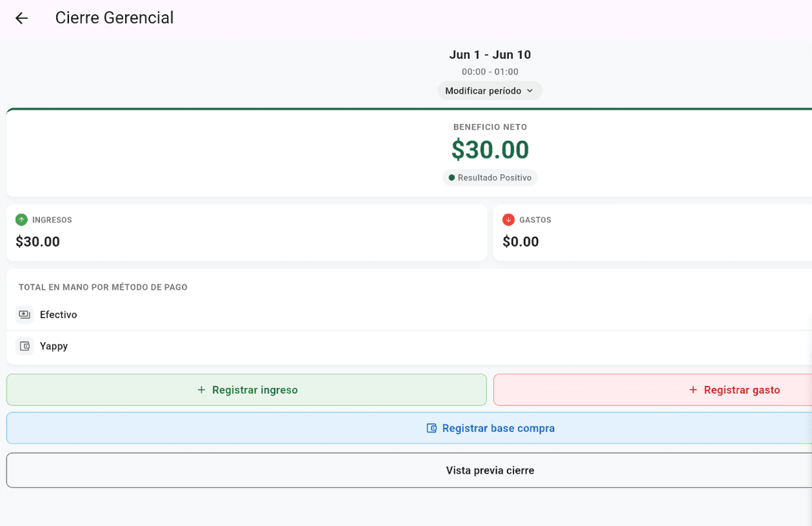The height and width of the screenshot is (526, 812).
Task: Open Vista previa cierre
Action: (x=409, y=470)
